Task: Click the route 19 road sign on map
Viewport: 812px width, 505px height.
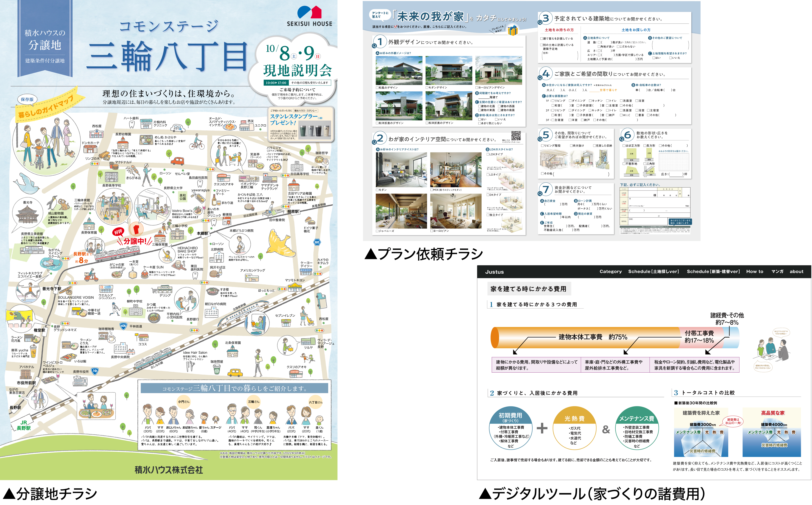Action: [95, 371]
